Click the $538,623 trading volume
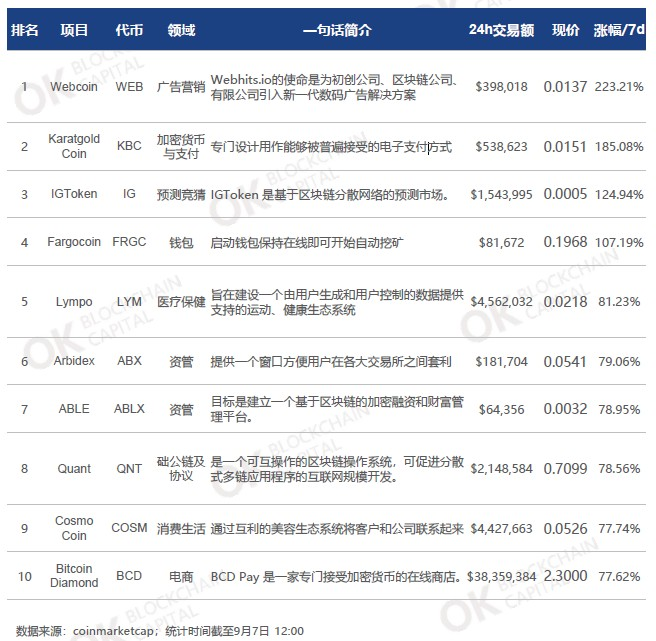The width and height of the screenshot is (656, 641). (501, 146)
